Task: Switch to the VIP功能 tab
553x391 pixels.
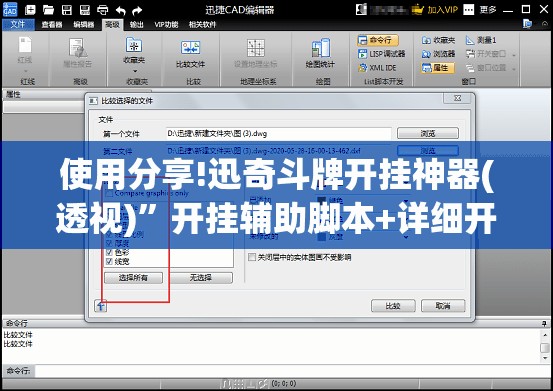Action: pos(166,24)
